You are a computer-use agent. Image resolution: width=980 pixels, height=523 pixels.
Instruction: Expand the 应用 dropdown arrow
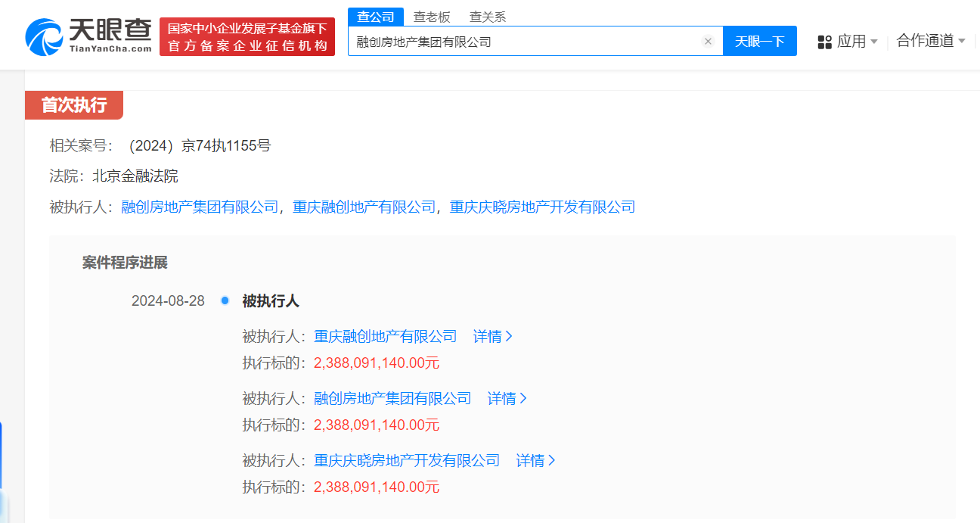tap(874, 42)
